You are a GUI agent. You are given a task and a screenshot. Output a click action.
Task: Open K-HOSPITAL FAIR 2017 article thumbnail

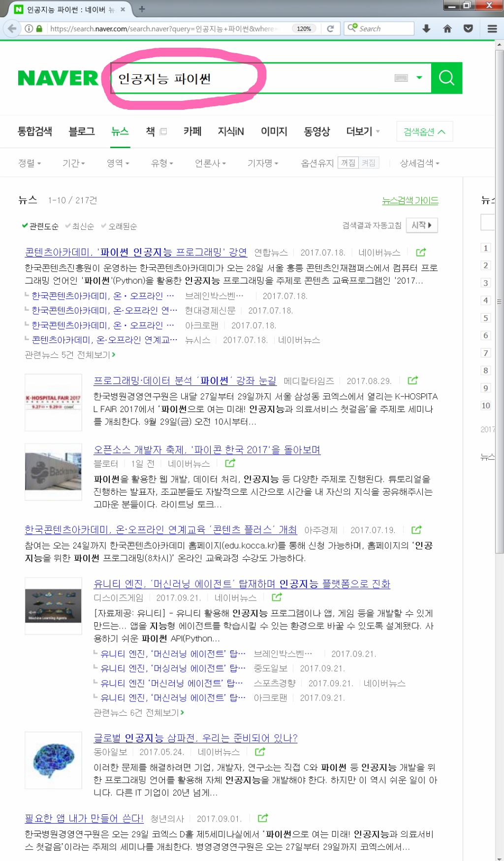[x=53, y=402]
